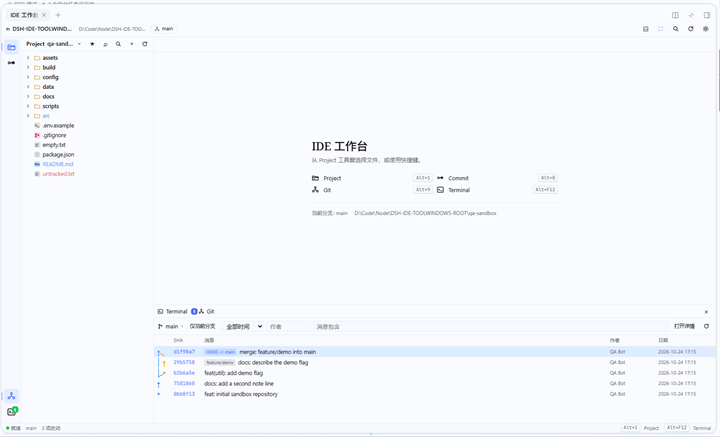Image resolution: width=720 pixels, height=437 pixels.
Task: Expand the src folder
Action: (x=28, y=116)
